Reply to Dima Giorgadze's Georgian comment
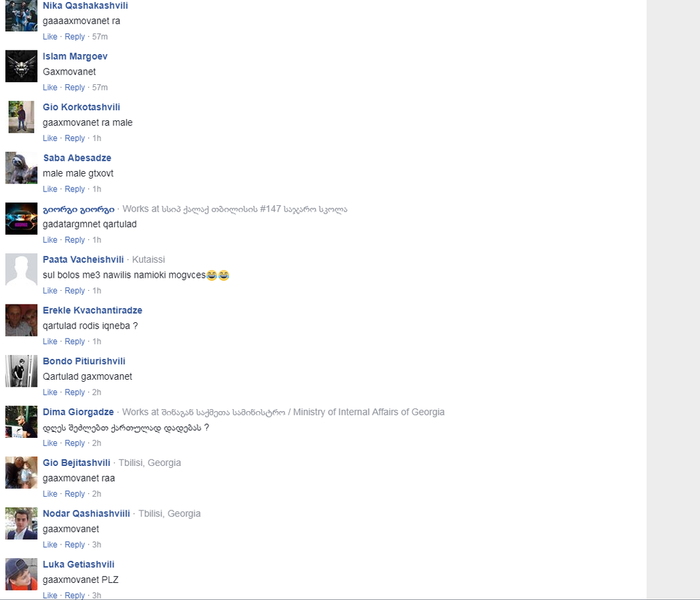Screen dimensions: 700x600 75,443
